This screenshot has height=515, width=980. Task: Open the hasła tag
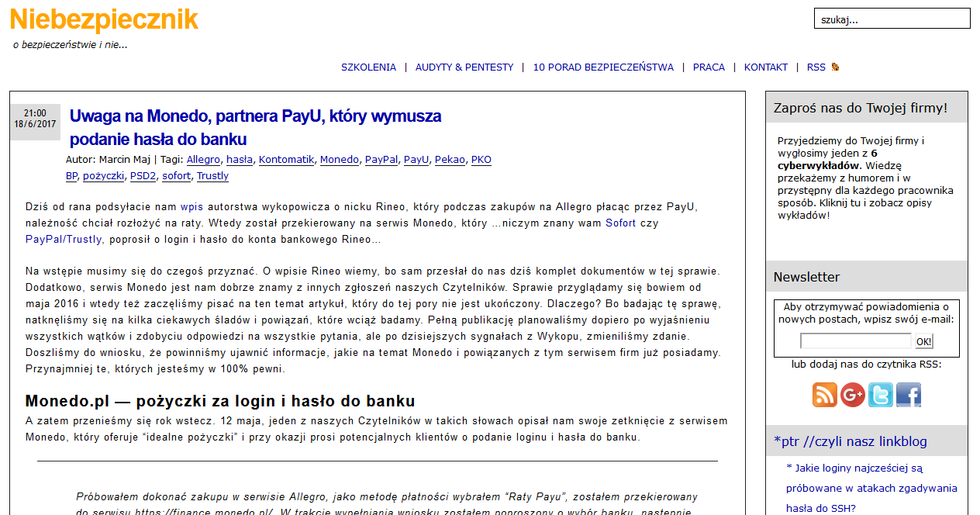240,160
